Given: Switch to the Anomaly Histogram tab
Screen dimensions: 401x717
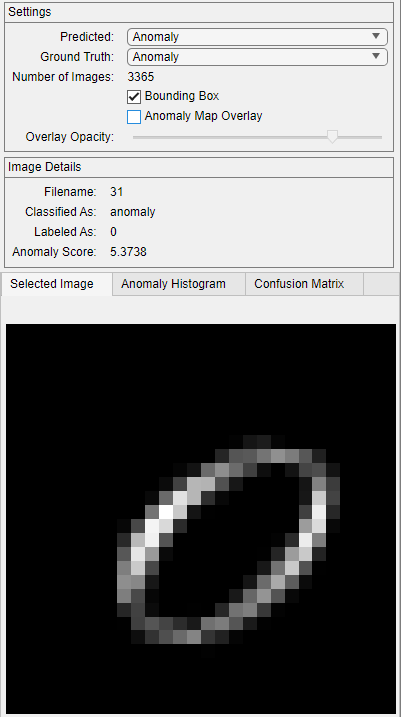Looking at the screenshot, I should click(x=173, y=284).
